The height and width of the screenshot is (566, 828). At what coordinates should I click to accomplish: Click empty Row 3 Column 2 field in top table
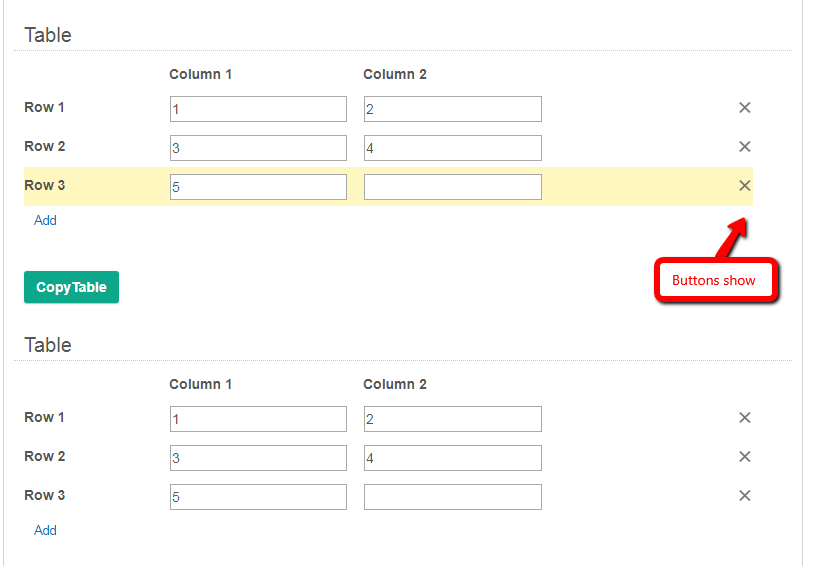tap(453, 187)
